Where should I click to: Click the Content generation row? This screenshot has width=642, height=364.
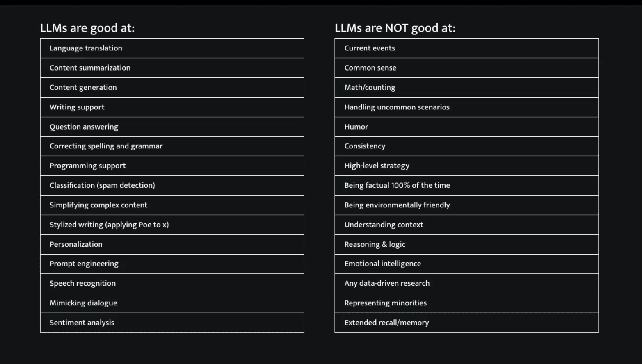(x=83, y=87)
